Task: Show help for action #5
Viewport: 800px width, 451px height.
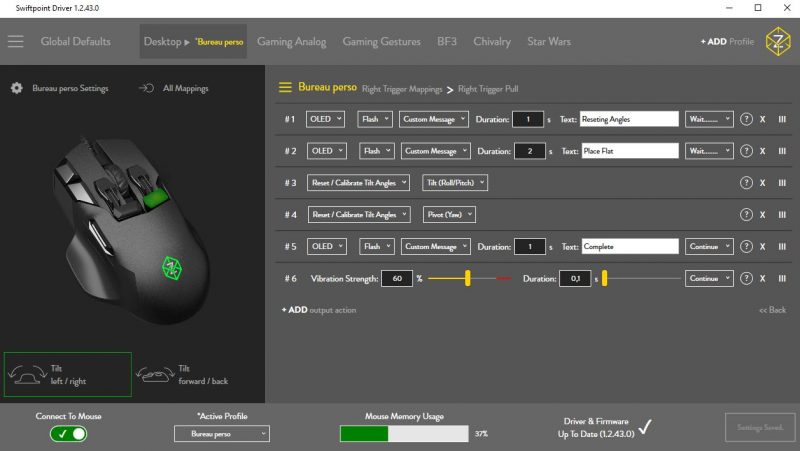Action: [x=746, y=246]
